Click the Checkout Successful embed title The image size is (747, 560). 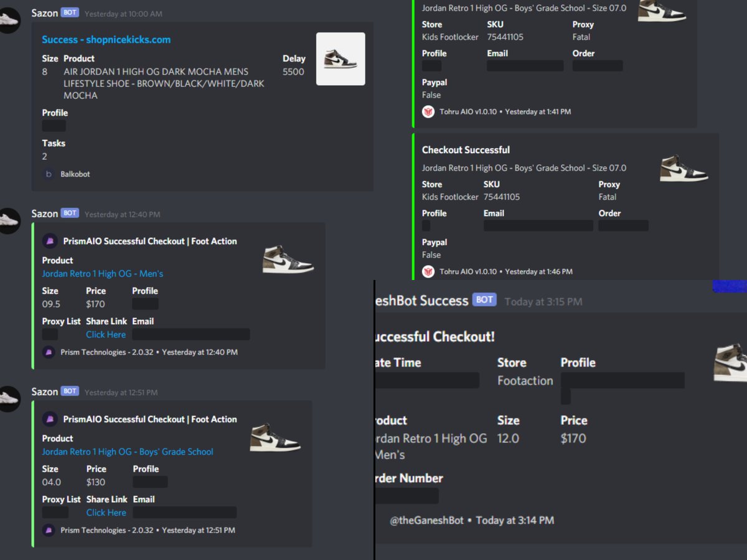tap(466, 150)
